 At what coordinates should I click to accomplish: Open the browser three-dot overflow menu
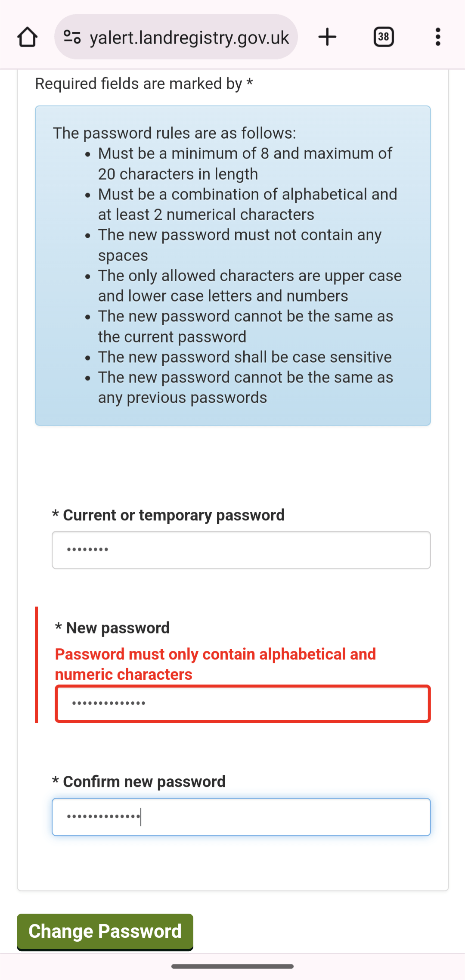[438, 37]
